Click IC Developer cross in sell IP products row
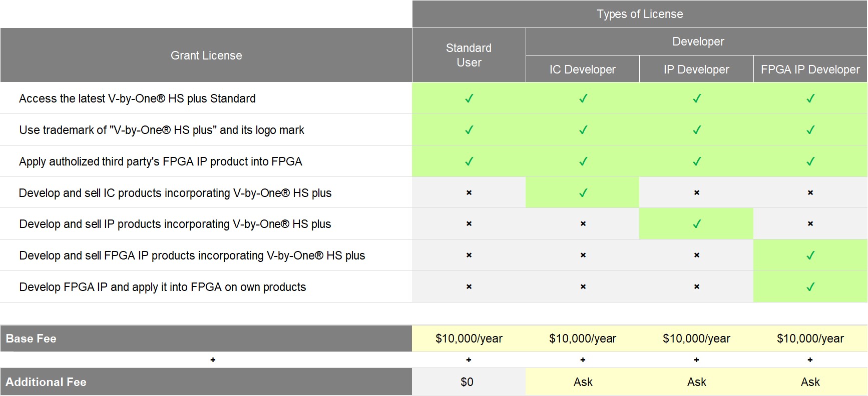Screen dimensions: 868x396 pos(583,223)
